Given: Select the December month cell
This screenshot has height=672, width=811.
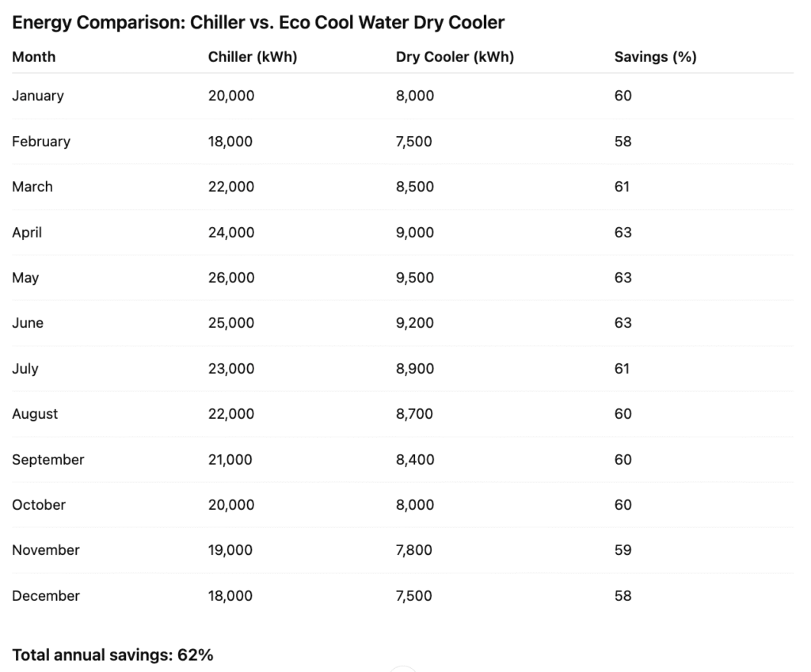Looking at the screenshot, I should point(46,596).
